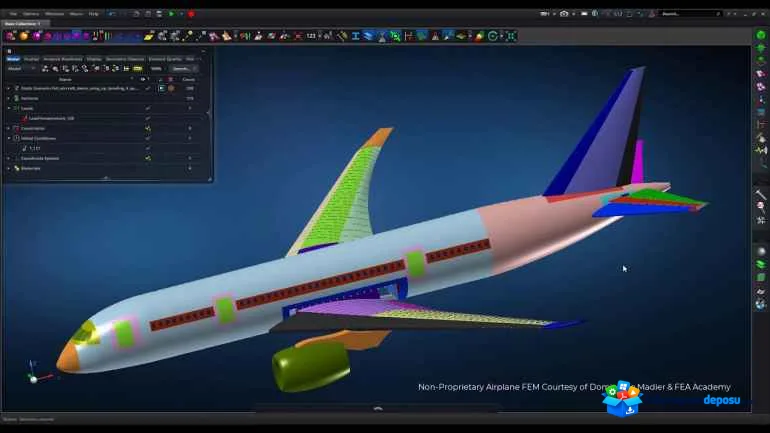
Task: Toggle visibility checkmark for Loads row
Action: click(x=148, y=108)
